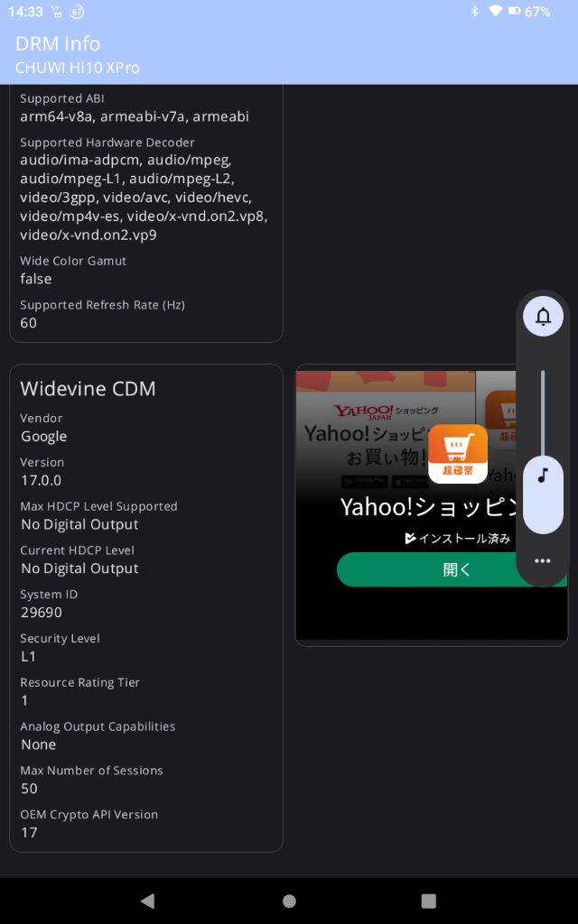Tap the Current HDCP Level label
The width and height of the screenshot is (578, 924).
[78, 550]
